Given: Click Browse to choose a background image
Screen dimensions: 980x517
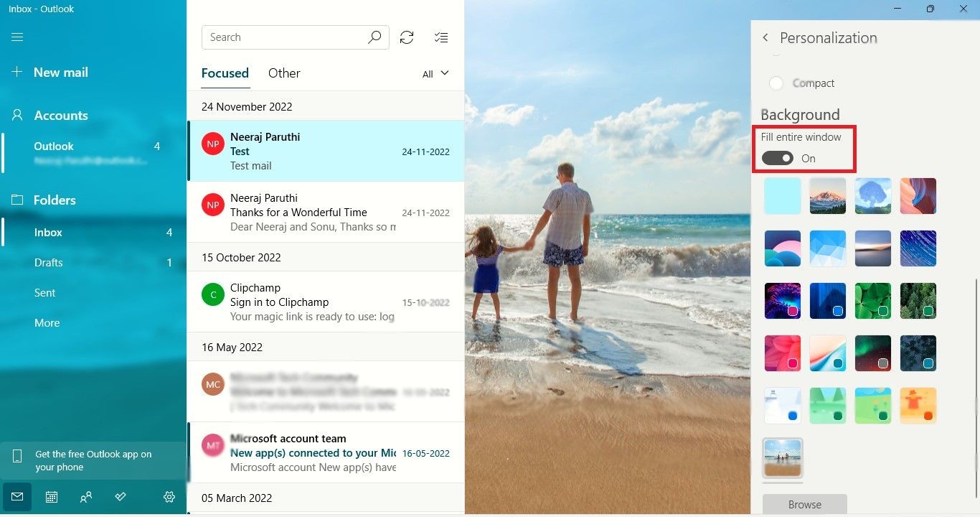Looking at the screenshot, I should tap(805, 505).
